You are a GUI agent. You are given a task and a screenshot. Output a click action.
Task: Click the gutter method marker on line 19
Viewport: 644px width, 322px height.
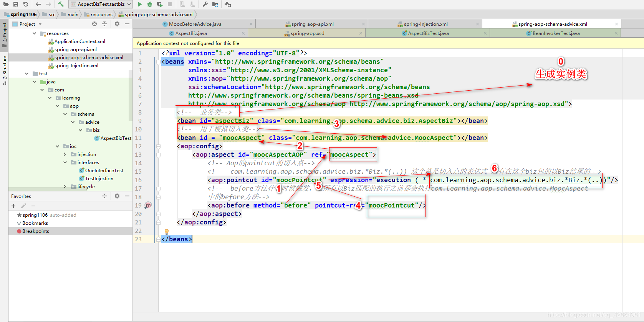148,205
